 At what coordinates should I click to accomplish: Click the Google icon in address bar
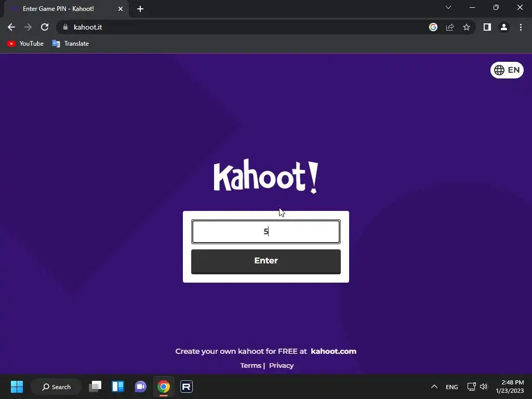coord(433,27)
